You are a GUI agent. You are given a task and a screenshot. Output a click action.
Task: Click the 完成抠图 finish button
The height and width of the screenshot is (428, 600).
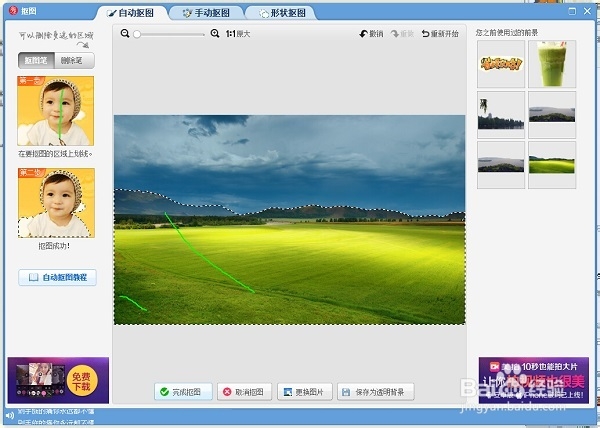pyautogui.click(x=183, y=392)
